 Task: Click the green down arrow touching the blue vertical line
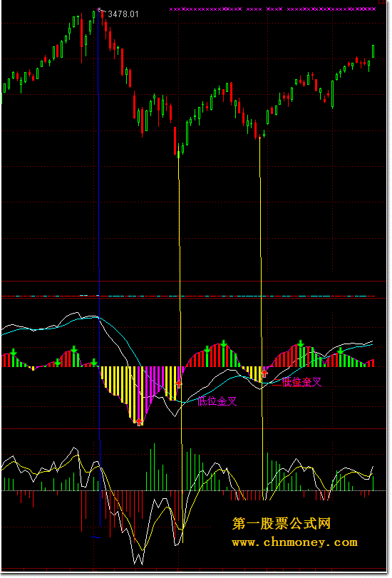(94, 362)
